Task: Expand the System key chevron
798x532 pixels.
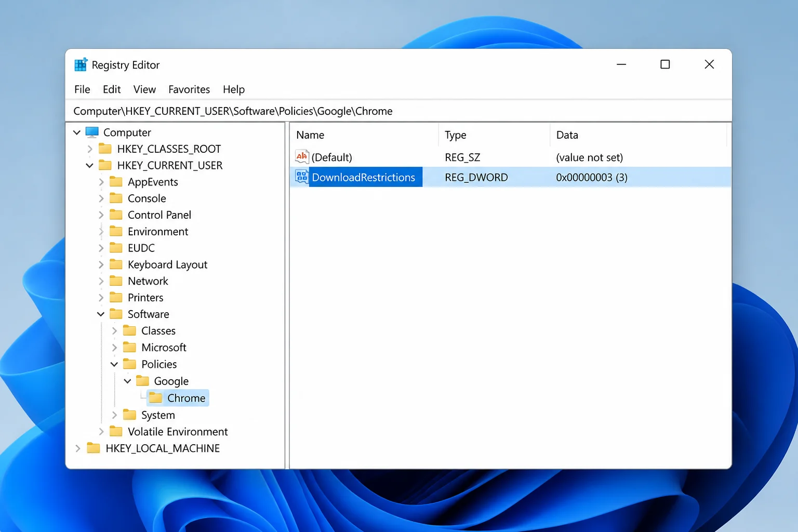Action: point(114,415)
